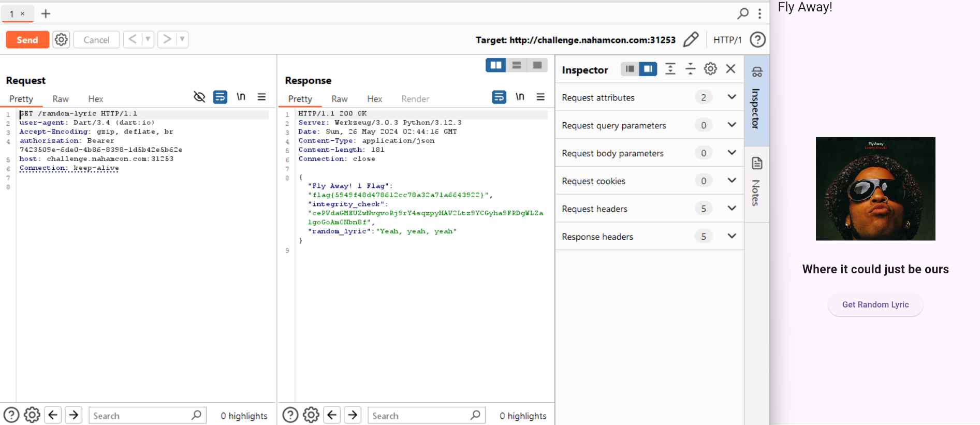Open Inspector settings gear
Screen dimensions: 980x425
(710, 69)
